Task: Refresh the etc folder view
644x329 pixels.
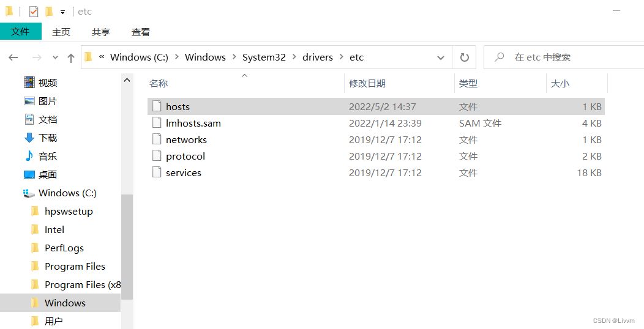Action: 465,57
